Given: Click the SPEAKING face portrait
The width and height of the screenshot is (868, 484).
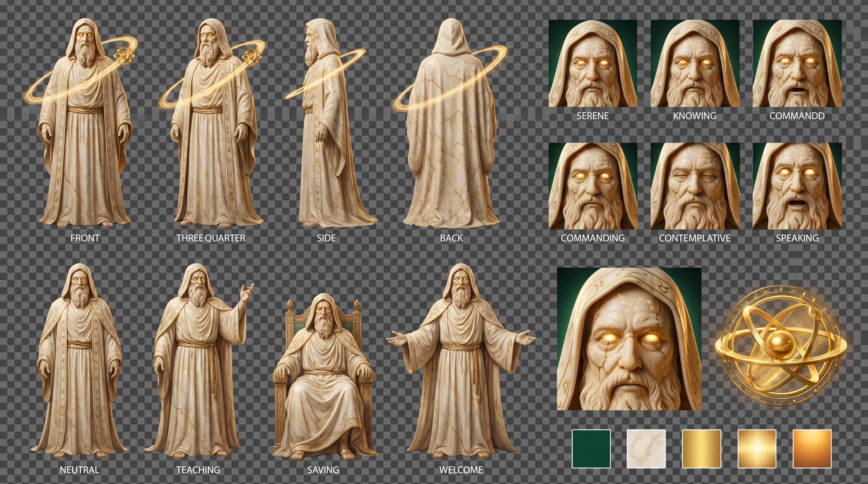Looking at the screenshot, I should tap(797, 186).
